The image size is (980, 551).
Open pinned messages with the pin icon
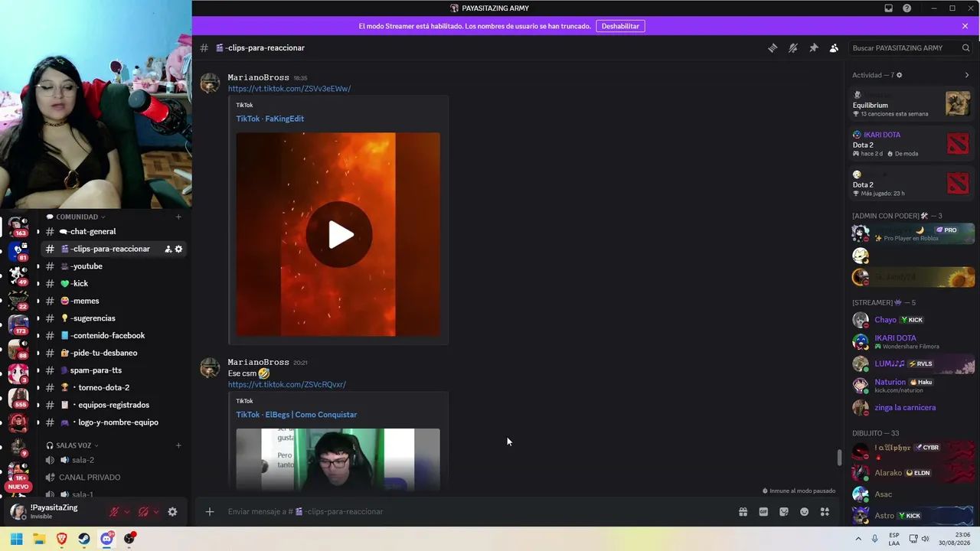(x=814, y=47)
